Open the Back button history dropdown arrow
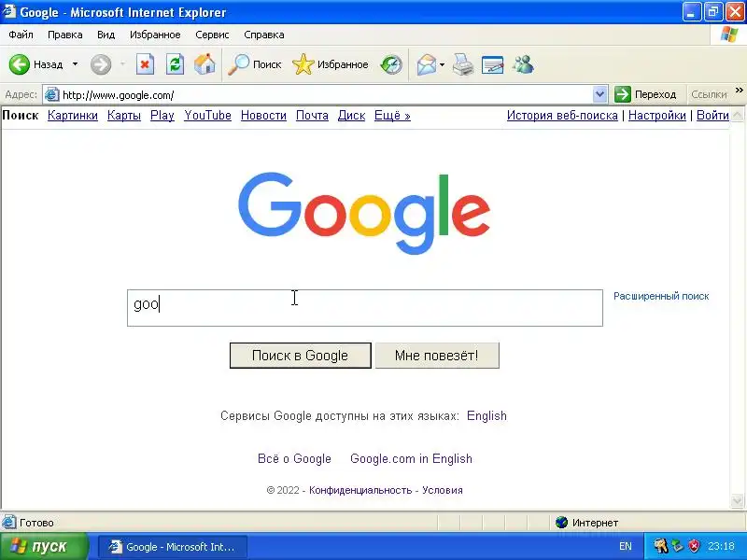The image size is (747, 560). [76, 64]
